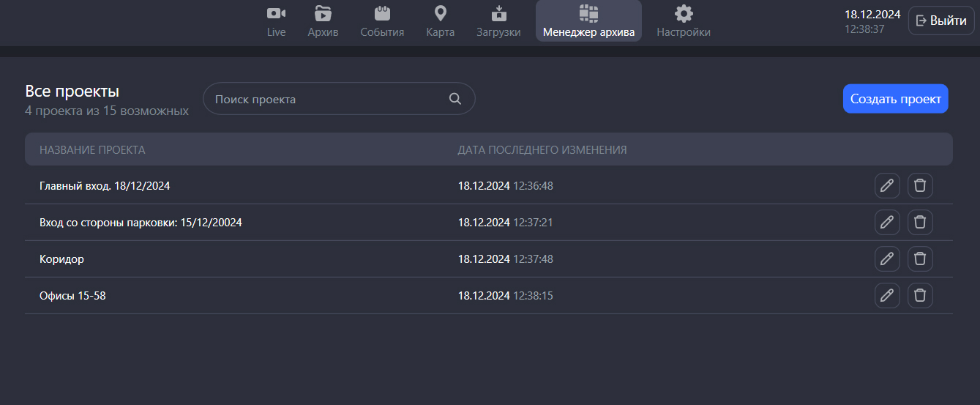The height and width of the screenshot is (405, 980).
Task: Edit the 'Коридор' project
Action: (887, 259)
